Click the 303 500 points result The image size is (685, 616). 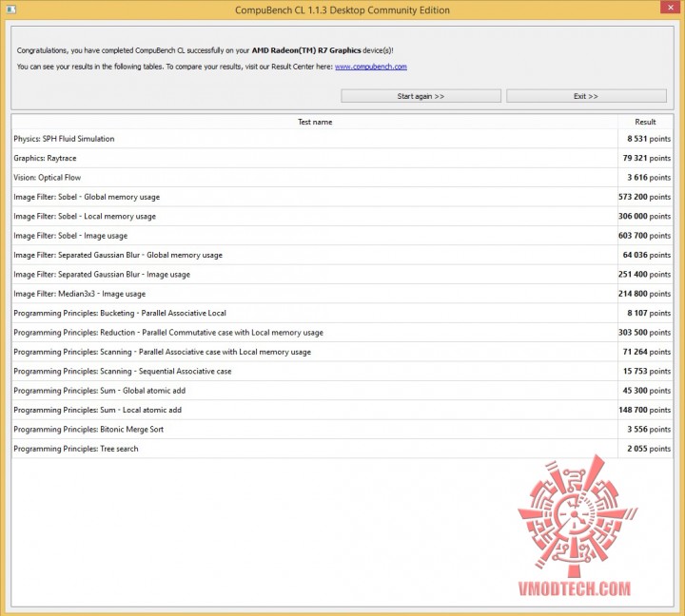tap(644, 333)
